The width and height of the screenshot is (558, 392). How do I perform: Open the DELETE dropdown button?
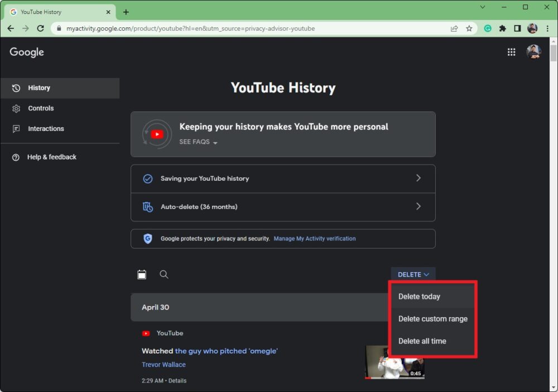point(413,274)
